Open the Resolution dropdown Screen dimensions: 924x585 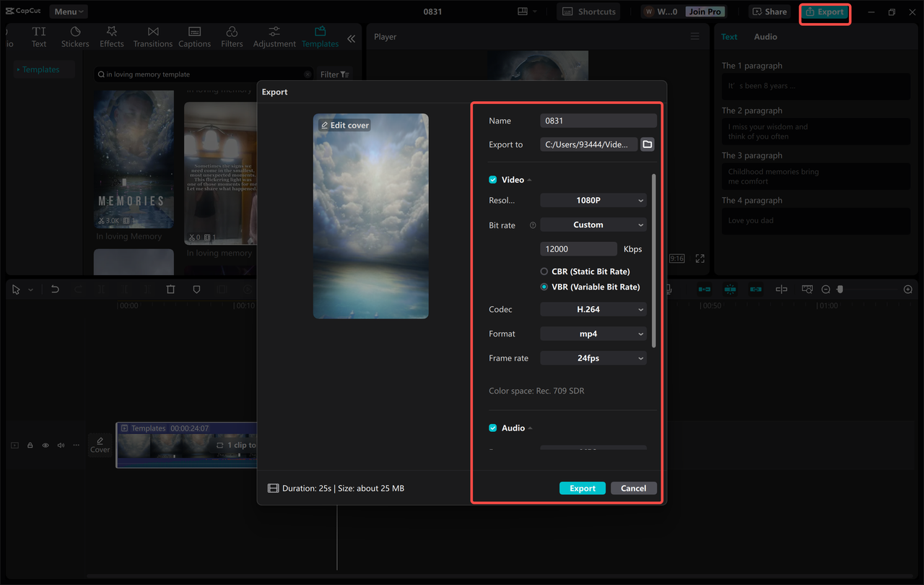click(x=593, y=200)
